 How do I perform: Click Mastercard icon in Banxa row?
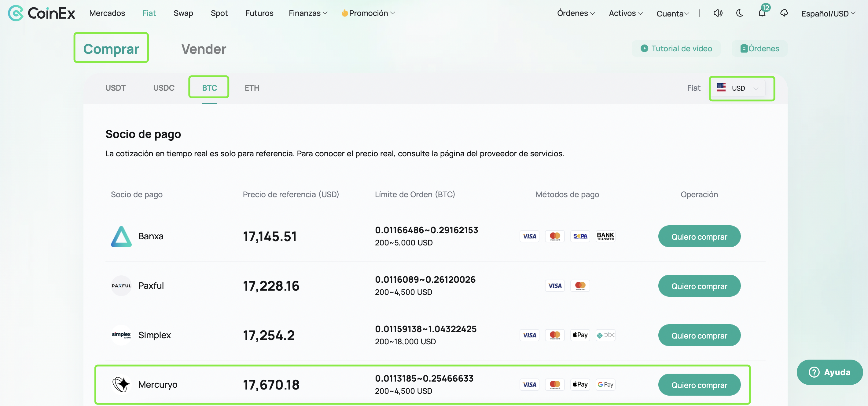point(555,236)
